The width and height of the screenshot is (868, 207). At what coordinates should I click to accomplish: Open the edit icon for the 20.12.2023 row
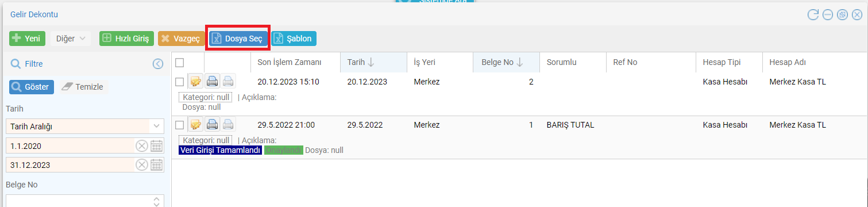point(195,82)
